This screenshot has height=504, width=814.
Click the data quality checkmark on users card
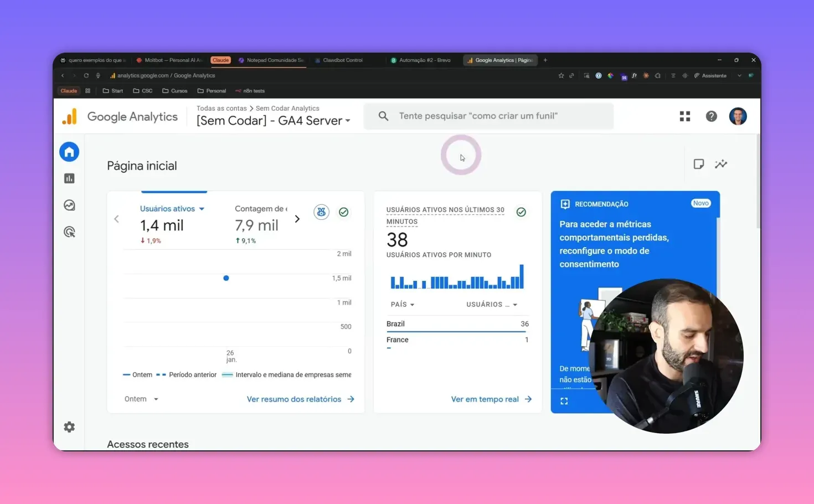344,212
